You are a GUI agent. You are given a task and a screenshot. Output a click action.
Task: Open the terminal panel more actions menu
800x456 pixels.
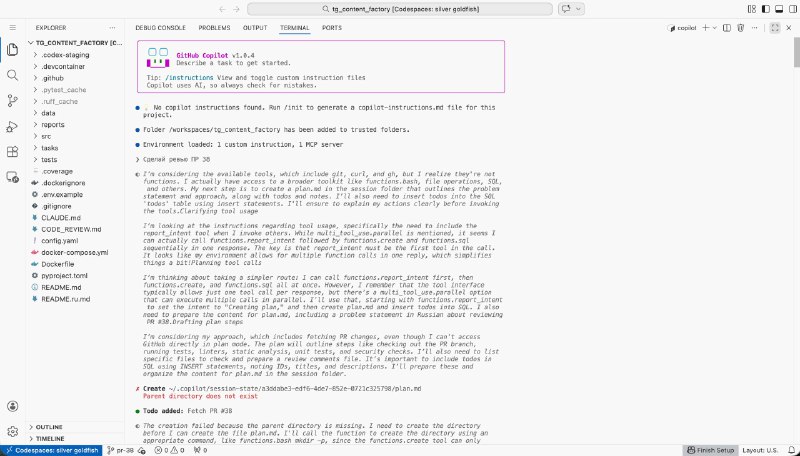tap(755, 28)
